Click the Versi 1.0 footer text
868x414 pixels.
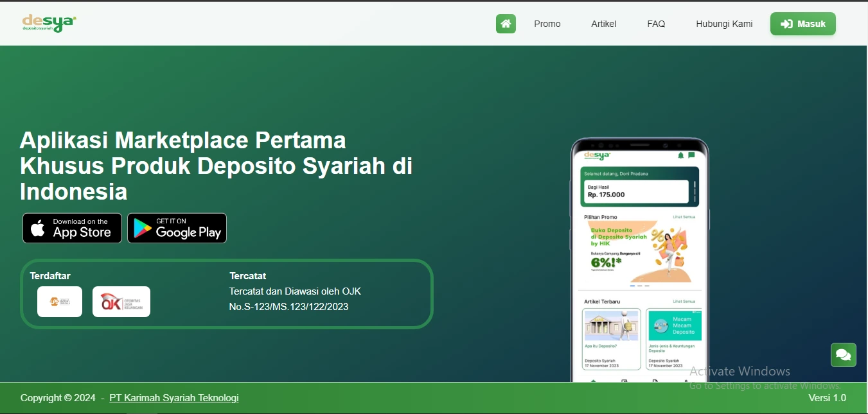tap(828, 398)
